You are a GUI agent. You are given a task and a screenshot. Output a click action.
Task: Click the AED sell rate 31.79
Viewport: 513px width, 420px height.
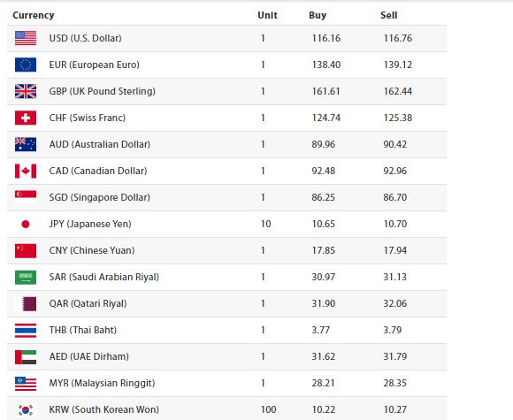coord(394,356)
